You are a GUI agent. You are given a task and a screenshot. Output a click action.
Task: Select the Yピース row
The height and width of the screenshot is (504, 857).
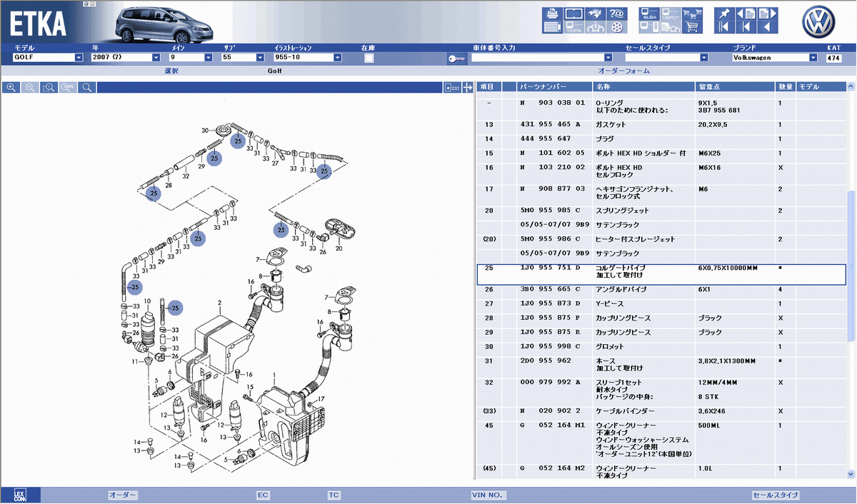tap(661, 303)
